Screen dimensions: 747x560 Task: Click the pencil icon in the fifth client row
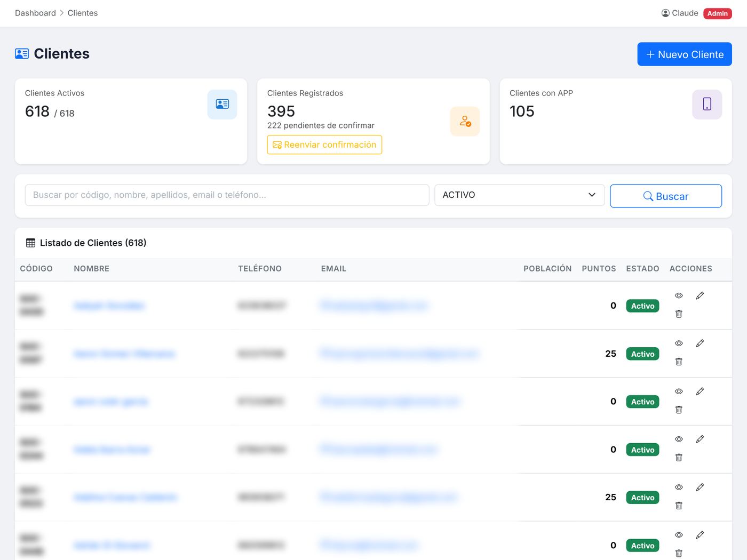[x=700, y=487]
